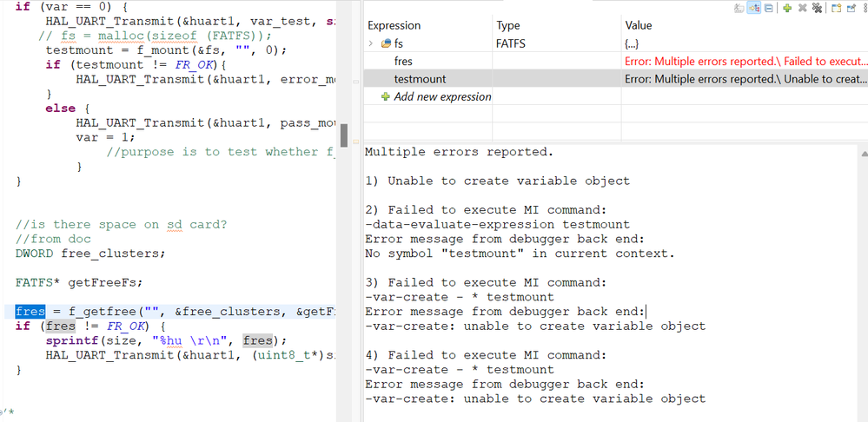Toggle Show Type Names in Expressions view
The height and width of the screenshot is (422, 868).
[x=739, y=8]
